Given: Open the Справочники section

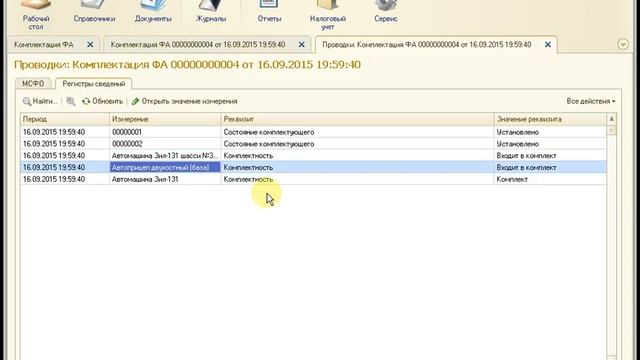Looking at the screenshot, I should click(94, 11).
